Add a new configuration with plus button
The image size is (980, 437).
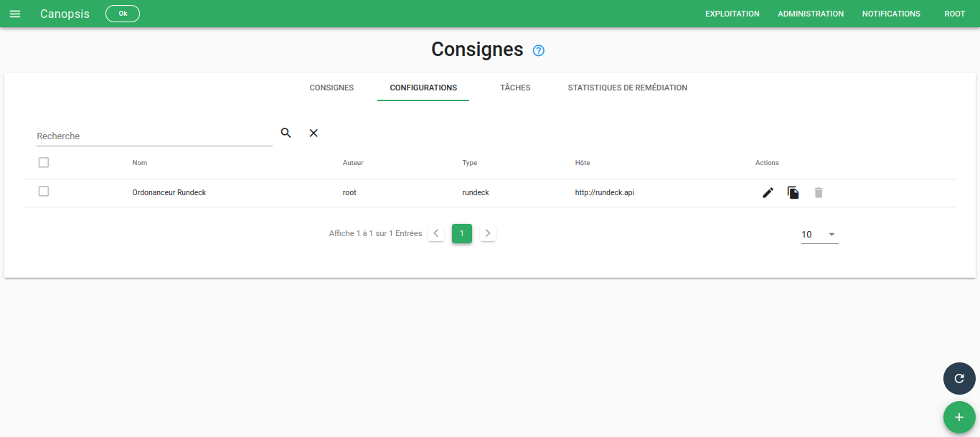[959, 417]
